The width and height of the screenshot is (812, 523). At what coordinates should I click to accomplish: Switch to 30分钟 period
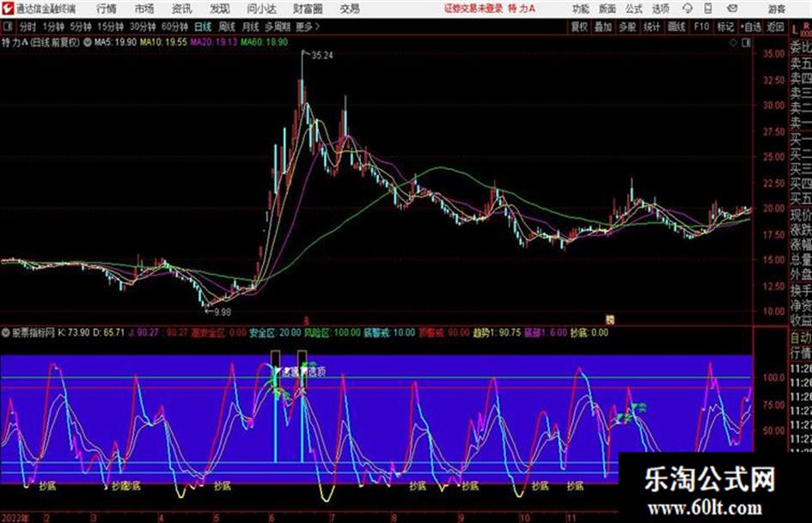click(143, 27)
